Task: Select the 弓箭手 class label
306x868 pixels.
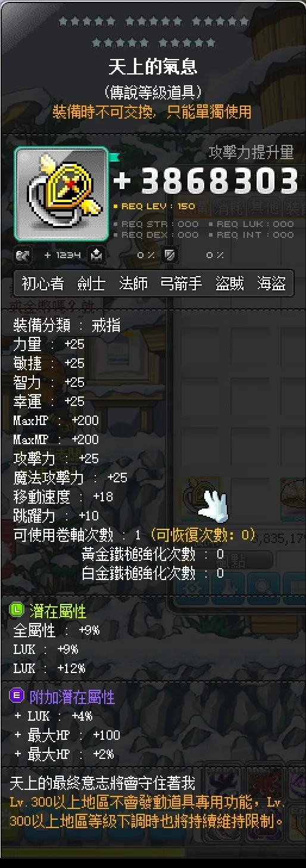Action: [x=181, y=284]
